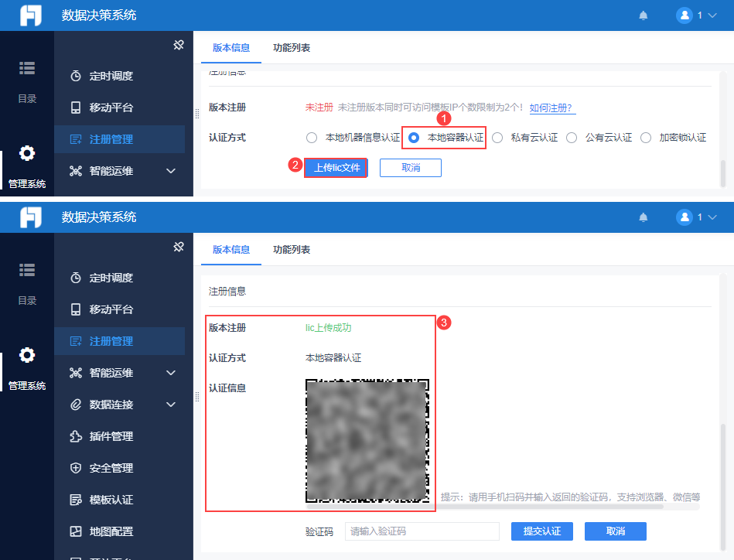
Task: Open user avatar menu in the top header
Action: click(684, 15)
